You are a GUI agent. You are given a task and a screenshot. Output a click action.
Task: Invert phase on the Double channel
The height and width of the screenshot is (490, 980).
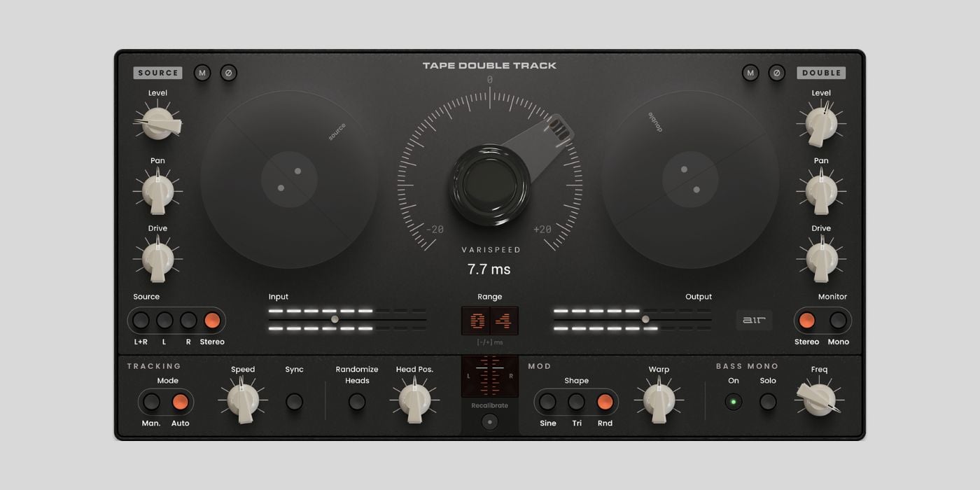click(776, 73)
